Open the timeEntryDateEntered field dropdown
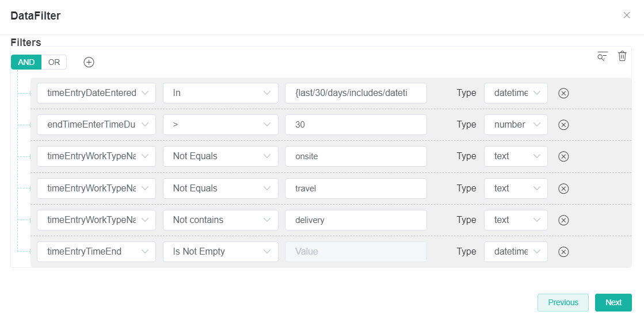The image size is (644, 323). coord(96,93)
